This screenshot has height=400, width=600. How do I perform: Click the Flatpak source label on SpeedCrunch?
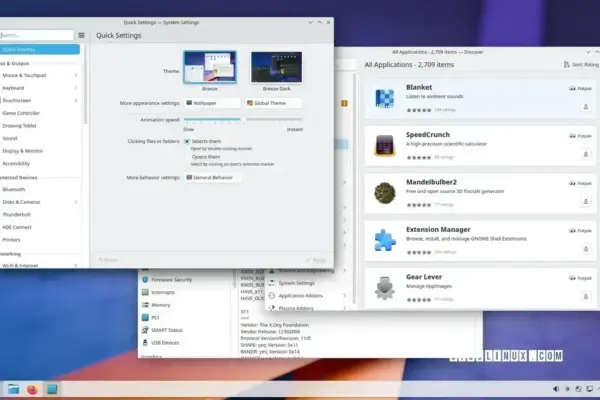[x=580, y=136]
